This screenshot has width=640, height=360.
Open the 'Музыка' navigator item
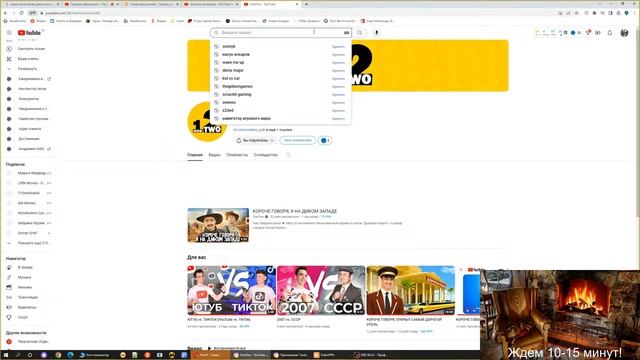click(24, 277)
